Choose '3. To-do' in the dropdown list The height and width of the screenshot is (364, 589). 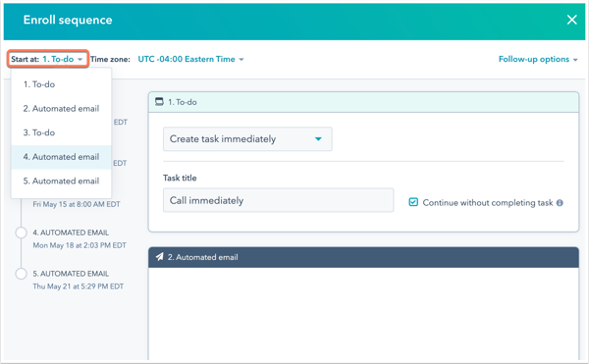(x=61, y=132)
